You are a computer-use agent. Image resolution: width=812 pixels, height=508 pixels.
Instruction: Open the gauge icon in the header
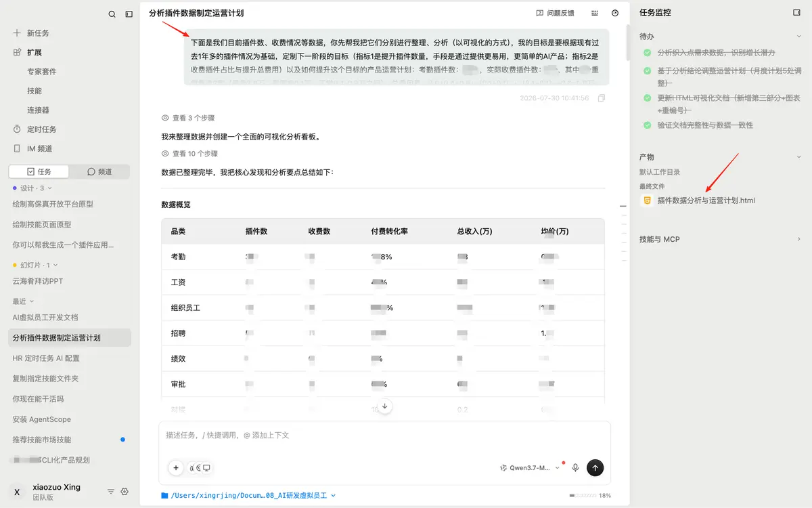click(615, 13)
